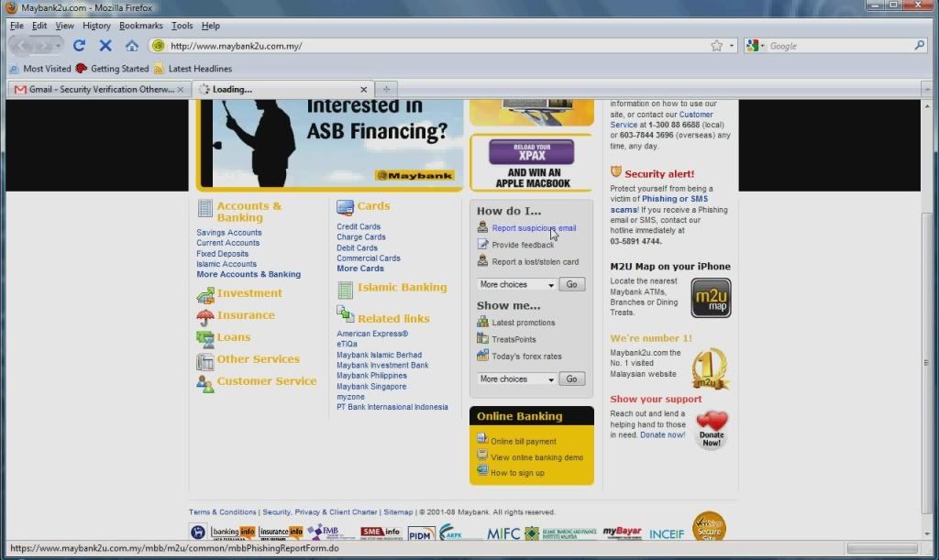Open the Help menu
939x560 pixels.
pos(210,26)
